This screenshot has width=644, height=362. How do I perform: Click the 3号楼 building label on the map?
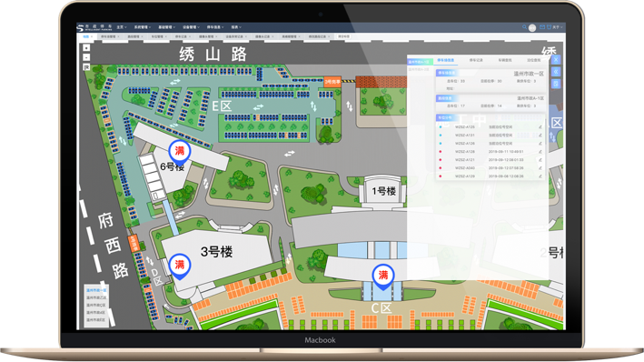216,252
